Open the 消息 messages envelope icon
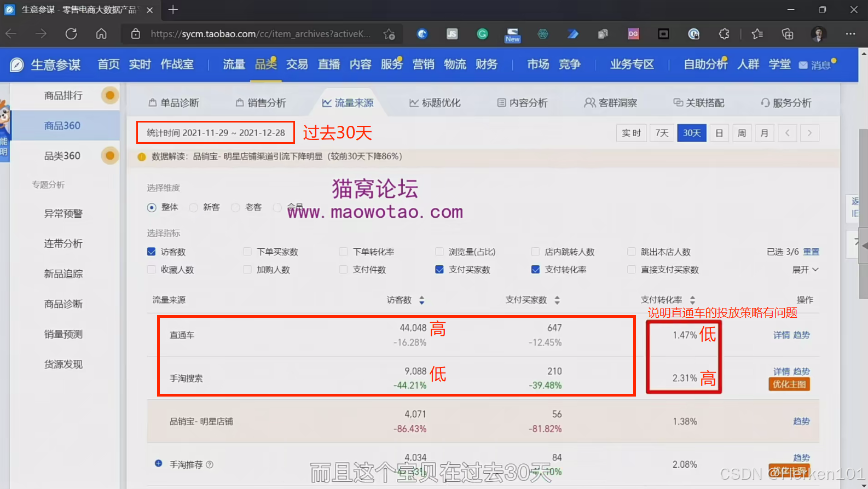The height and width of the screenshot is (489, 868). coord(803,65)
